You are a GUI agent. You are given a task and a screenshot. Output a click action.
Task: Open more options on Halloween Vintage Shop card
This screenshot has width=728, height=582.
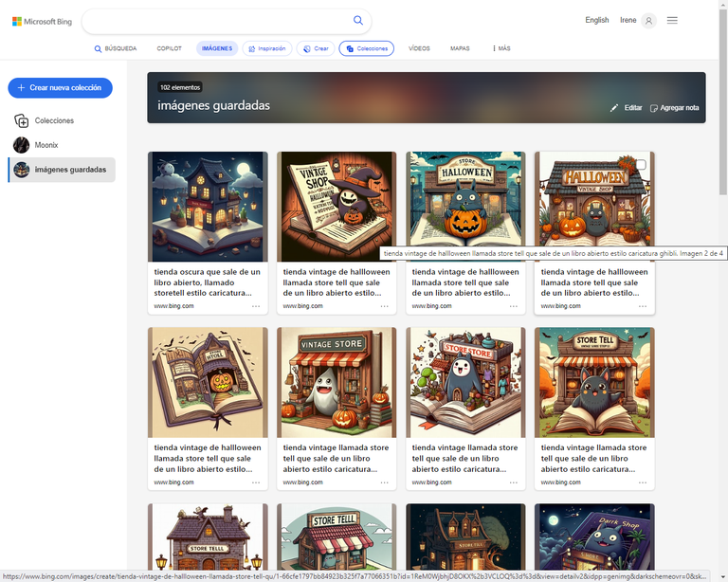point(643,306)
